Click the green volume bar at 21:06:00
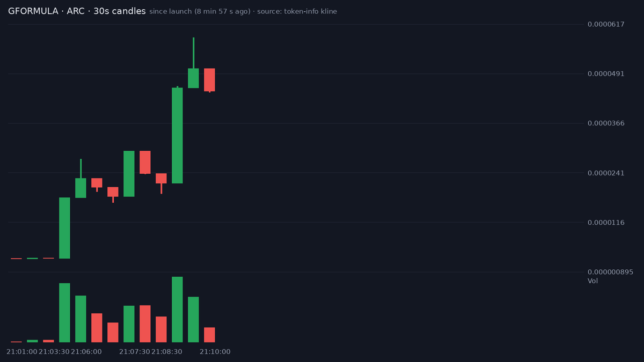Screen dimensions: 644x362 (x=80, y=319)
